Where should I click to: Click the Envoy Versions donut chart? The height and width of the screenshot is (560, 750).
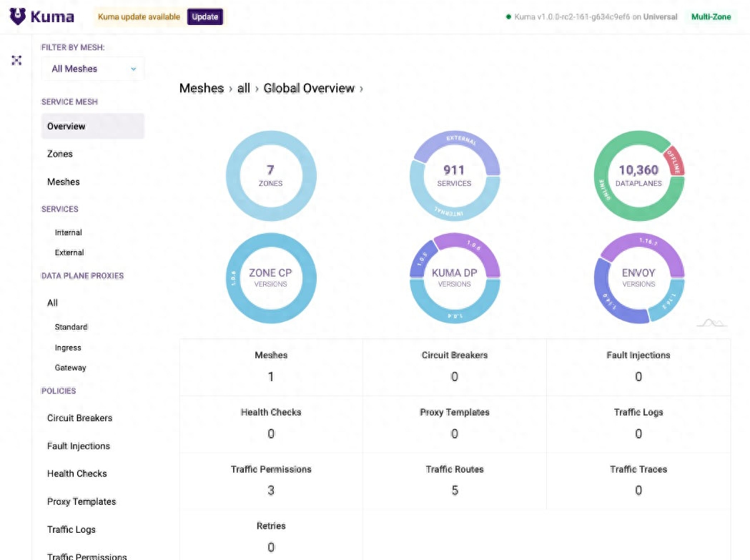[638, 278]
